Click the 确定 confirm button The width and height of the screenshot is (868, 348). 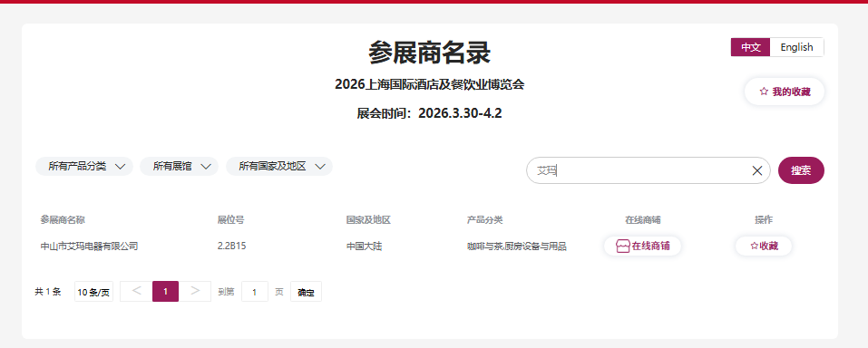pyautogui.click(x=306, y=292)
